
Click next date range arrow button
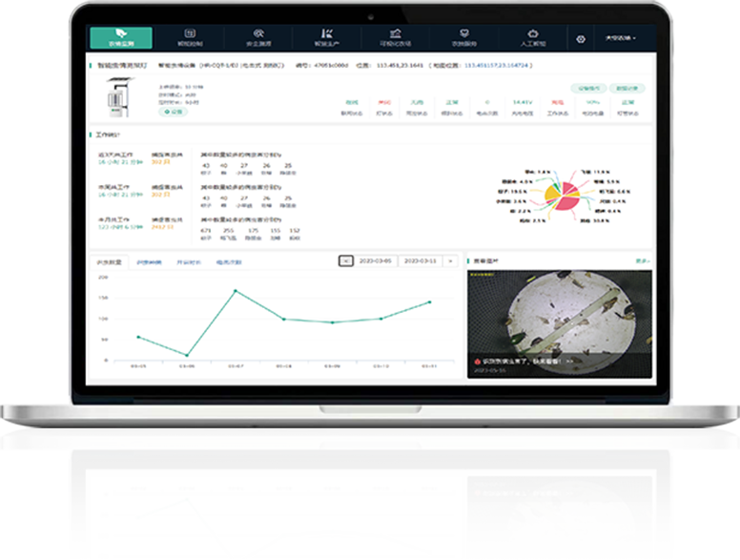(451, 260)
